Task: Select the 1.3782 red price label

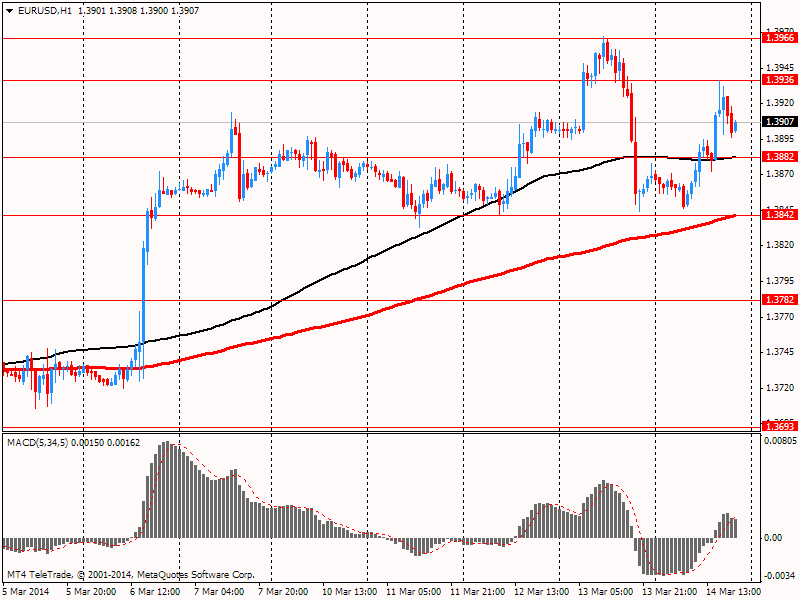Action: point(780,299)
